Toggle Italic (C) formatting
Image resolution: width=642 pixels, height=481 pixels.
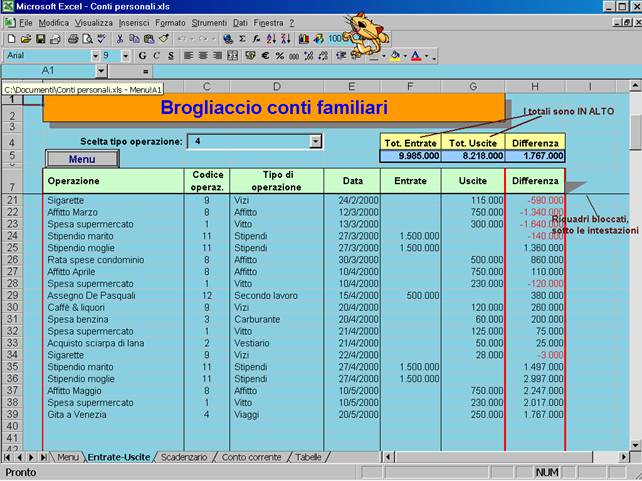click(x=156, y=56)
